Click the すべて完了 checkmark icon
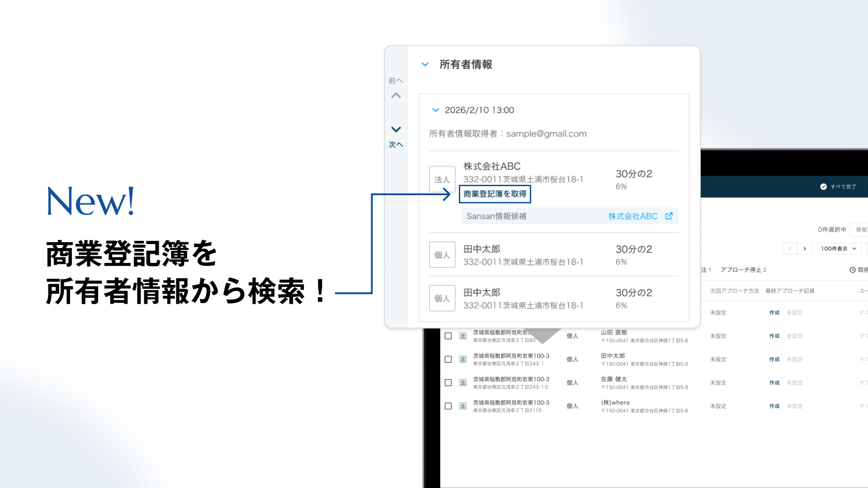This screenshot has height=488, width=868. [823, 187]
